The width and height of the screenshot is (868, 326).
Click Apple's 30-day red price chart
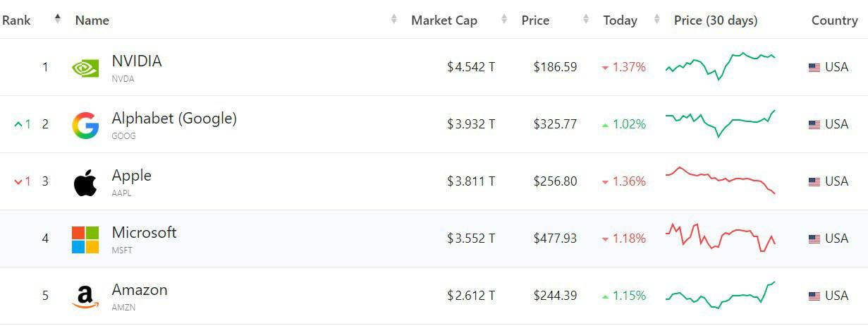point(720,180)
